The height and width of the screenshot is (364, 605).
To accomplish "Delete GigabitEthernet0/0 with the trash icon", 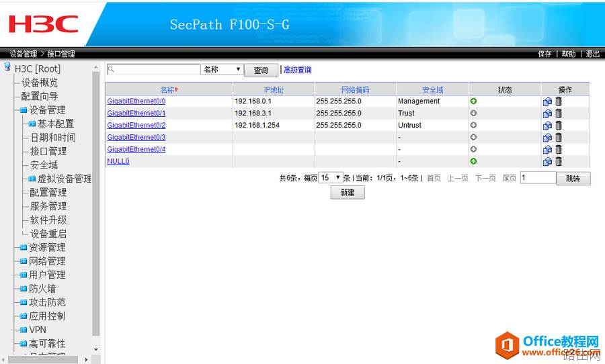I will point(559,101).
